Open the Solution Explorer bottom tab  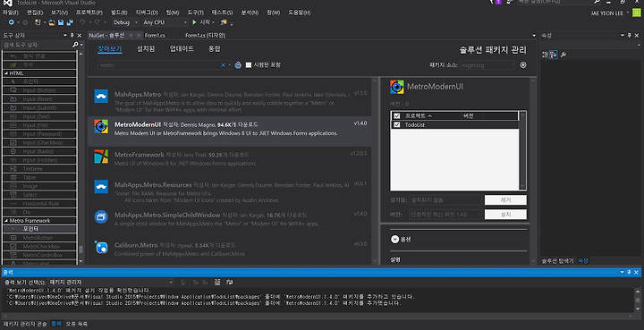557,260
